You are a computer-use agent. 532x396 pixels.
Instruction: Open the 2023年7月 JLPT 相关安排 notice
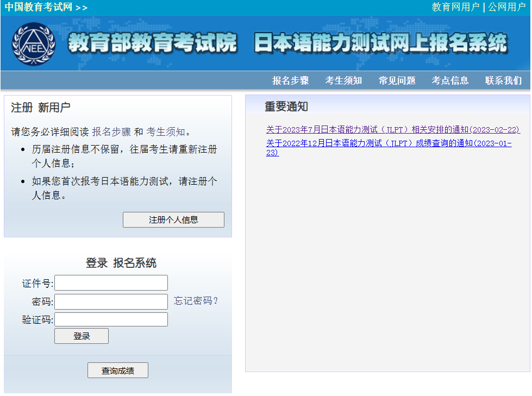point(393,130)
